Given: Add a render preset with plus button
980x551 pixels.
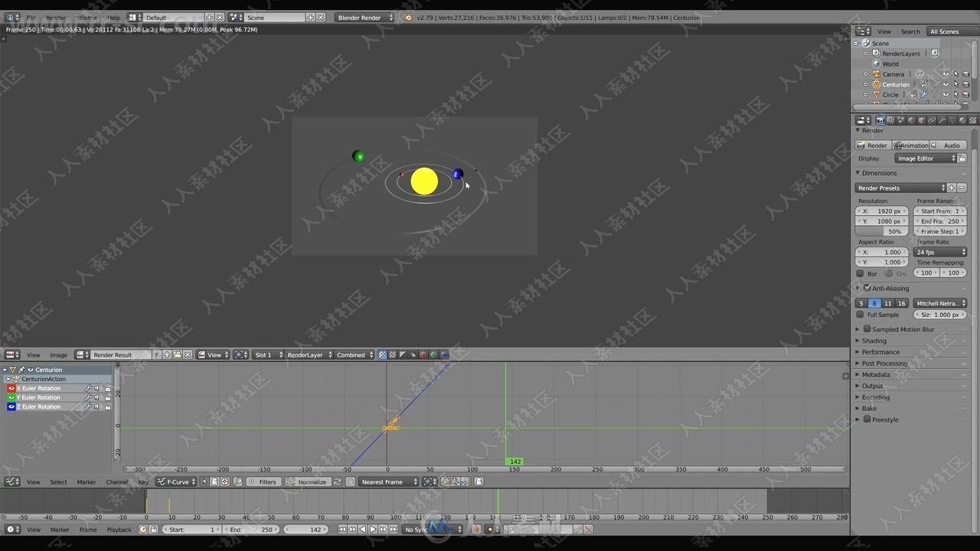Looking at the screenshot, I should coord(952,187).
